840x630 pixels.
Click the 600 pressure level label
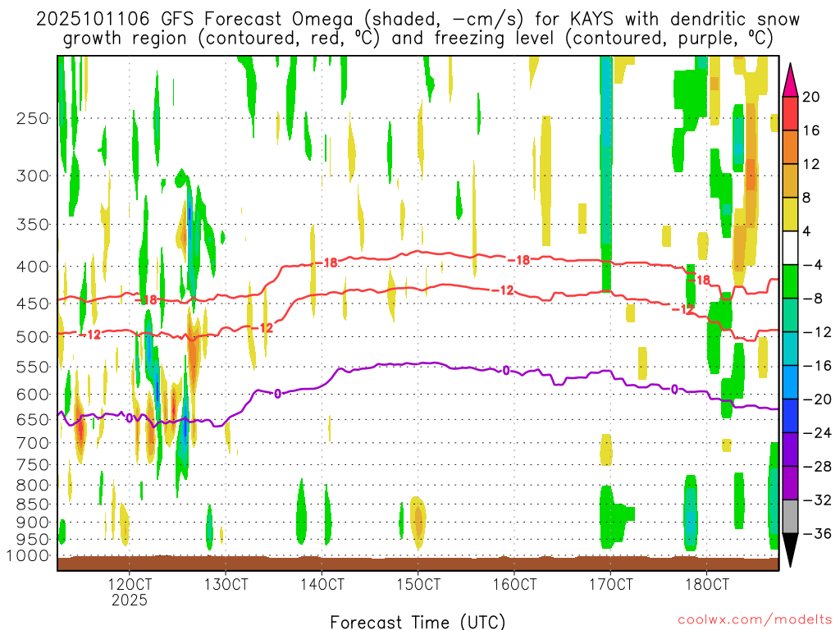coord(33,395)
